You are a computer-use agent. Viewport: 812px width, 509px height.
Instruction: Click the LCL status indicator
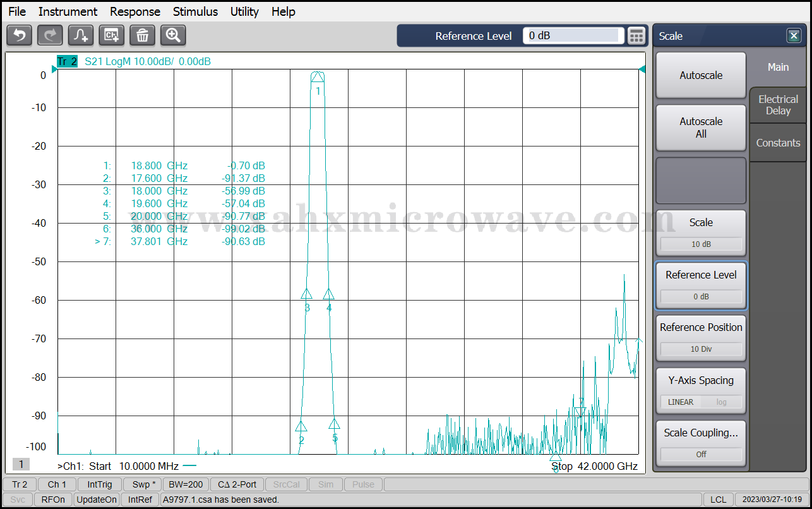pyautogui.click(x=718, y=500)
